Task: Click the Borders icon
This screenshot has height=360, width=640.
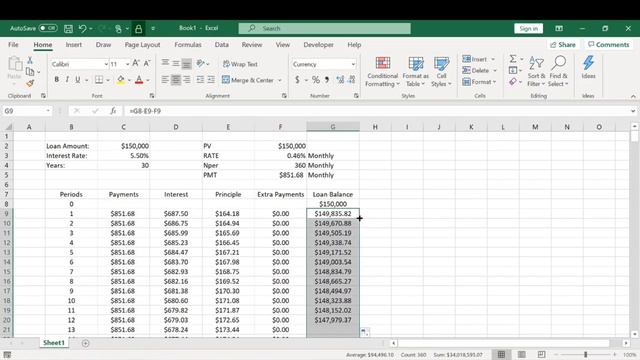Action: pyautogui.click(x=99, y=80)
